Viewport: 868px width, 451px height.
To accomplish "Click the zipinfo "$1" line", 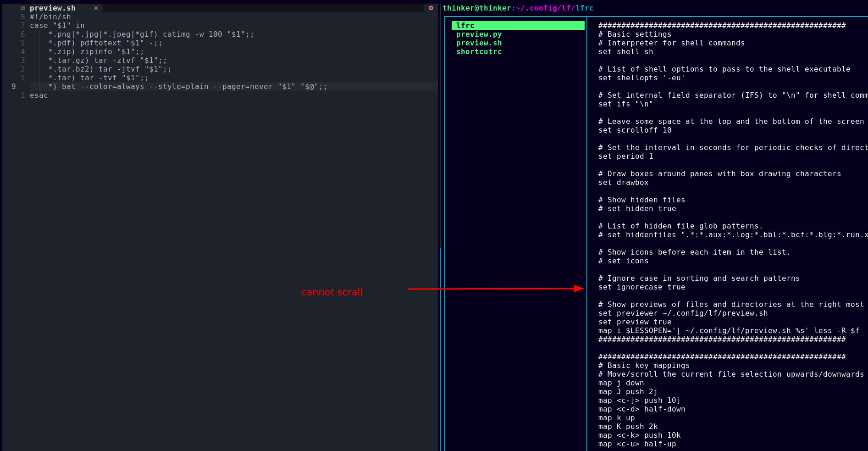I will 96,51.
